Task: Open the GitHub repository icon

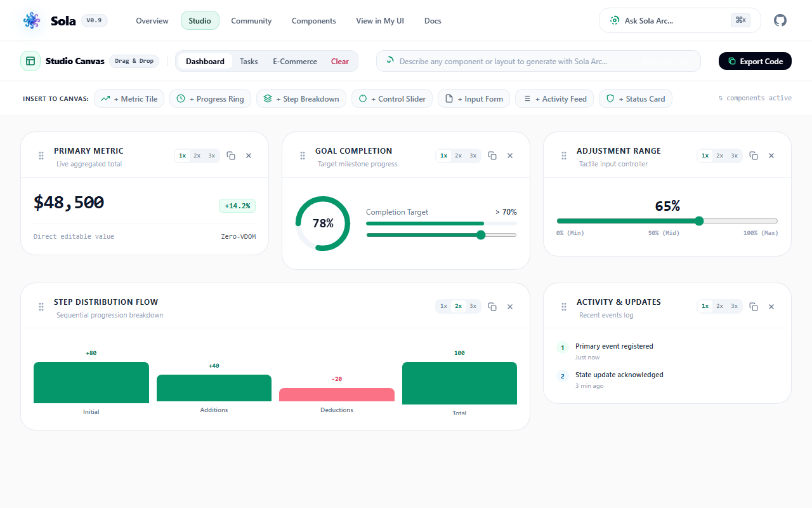Action: 780,20
